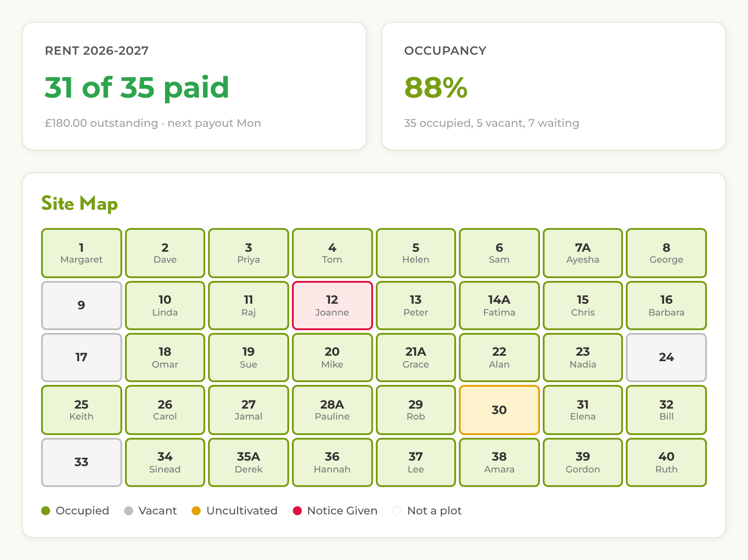The width and height of the screenshot is (748, 560).
Task: Click plot 4 Tom
Action: 332,253
